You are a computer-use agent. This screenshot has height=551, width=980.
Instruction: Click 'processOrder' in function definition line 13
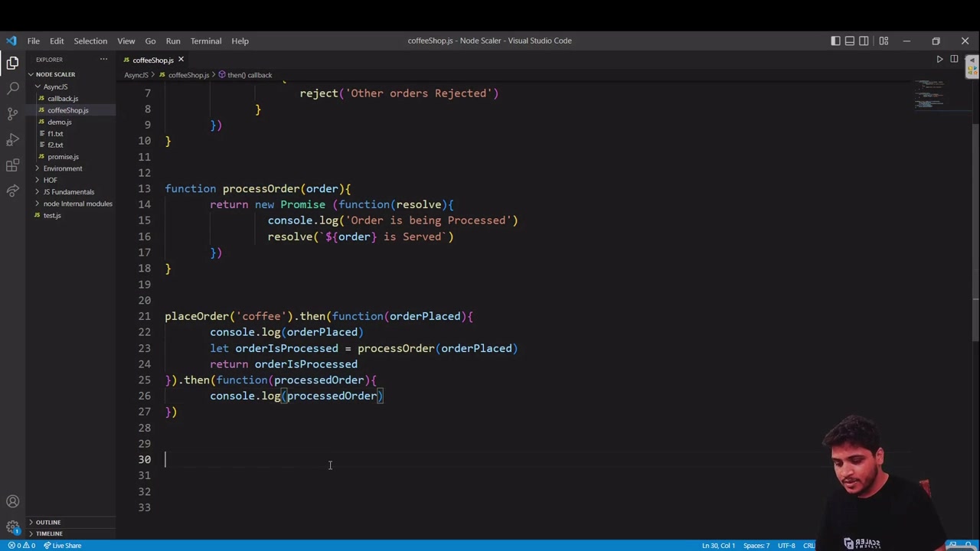pyautogui.click(x=260, y=189)
